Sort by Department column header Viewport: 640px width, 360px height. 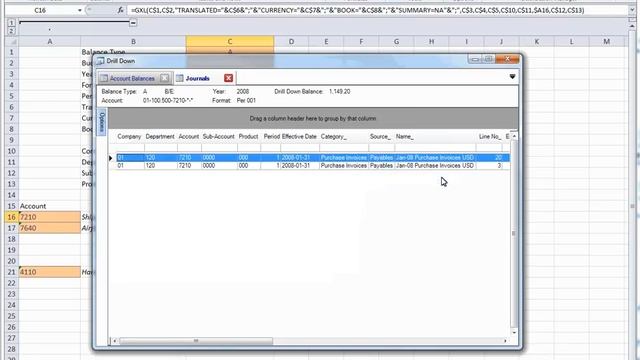click(x=160, y=136)
